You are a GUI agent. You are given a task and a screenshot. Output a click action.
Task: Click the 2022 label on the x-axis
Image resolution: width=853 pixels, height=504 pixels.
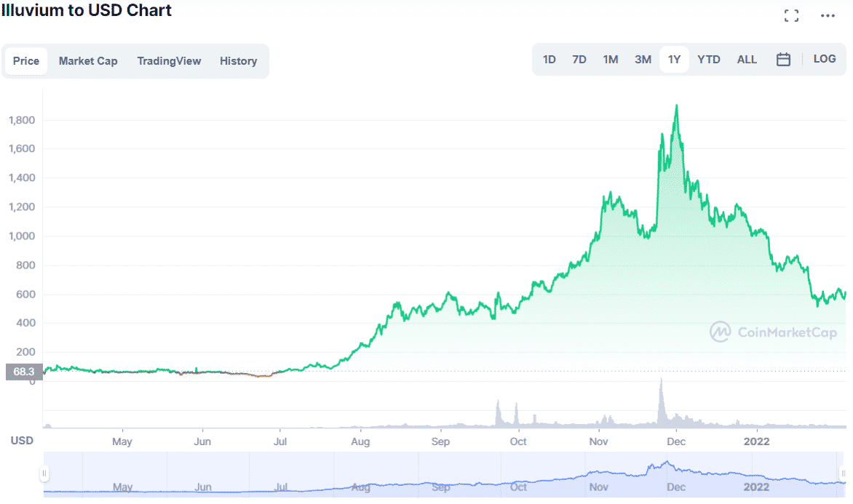(757, 441)
